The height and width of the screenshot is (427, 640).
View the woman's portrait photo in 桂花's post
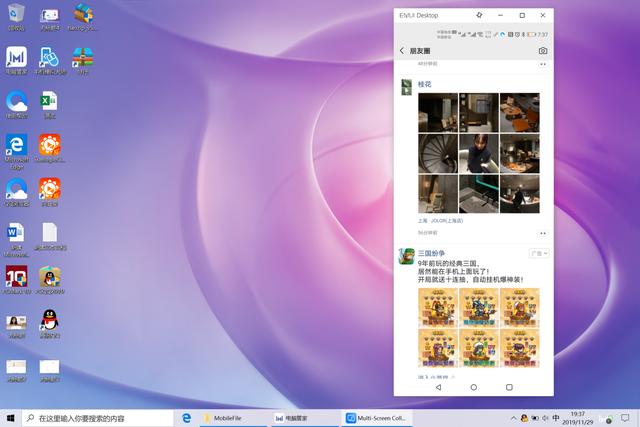(478, 153)
